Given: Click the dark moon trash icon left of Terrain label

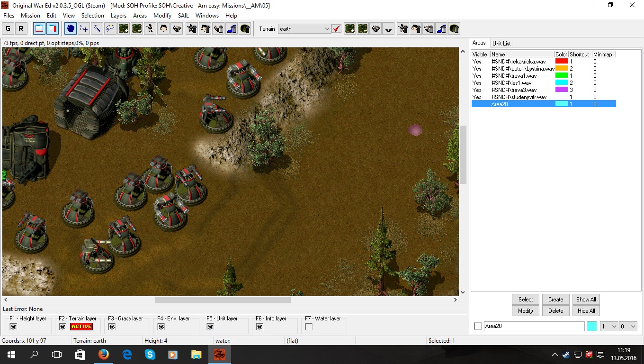Looking at the screenshot, I should 245,28.
